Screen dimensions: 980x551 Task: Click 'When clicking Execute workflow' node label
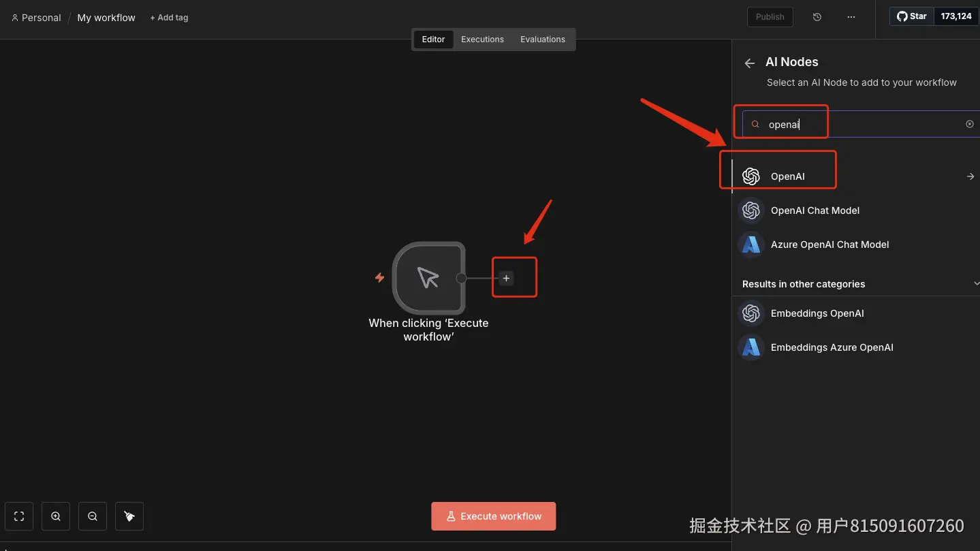428,330
